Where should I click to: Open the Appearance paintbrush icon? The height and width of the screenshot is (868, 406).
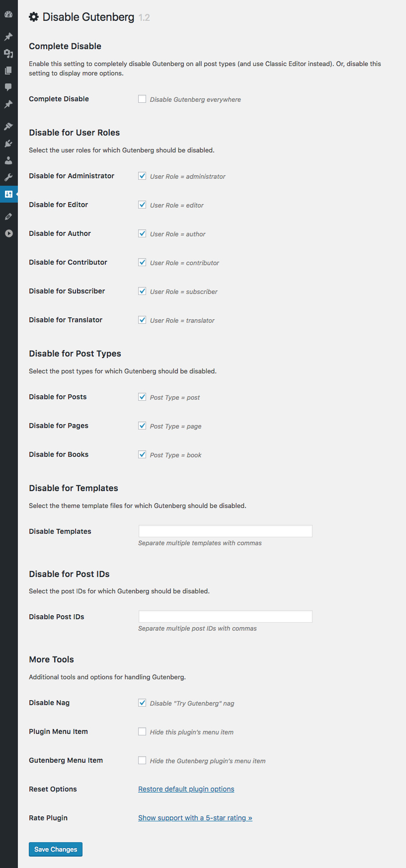tap(8, 127)
